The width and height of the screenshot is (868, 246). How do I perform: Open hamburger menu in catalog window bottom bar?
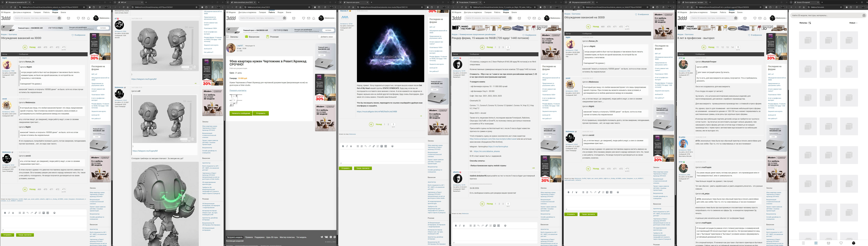click(x=803, y=243)
